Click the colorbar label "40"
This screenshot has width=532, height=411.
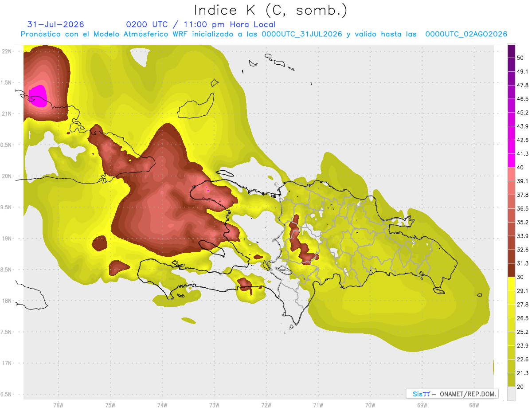[520, 168]
